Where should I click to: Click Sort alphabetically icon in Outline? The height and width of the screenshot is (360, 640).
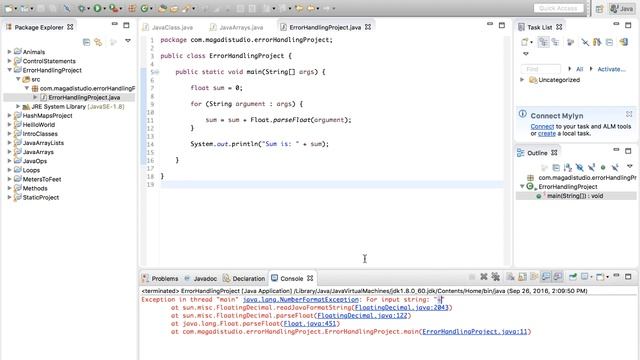[x=568, y=167]
